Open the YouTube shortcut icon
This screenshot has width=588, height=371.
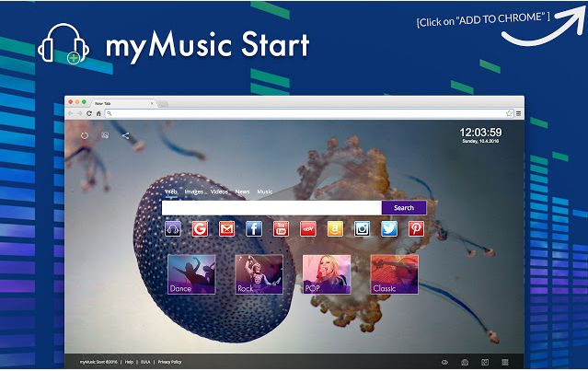click(x=281, y=229)
